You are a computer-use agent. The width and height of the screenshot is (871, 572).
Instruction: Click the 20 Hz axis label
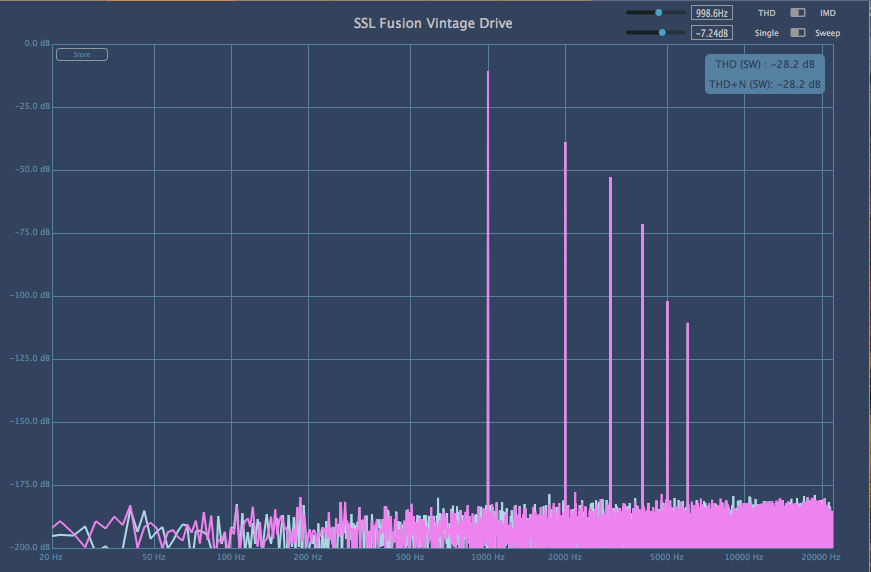coord(51,557)
